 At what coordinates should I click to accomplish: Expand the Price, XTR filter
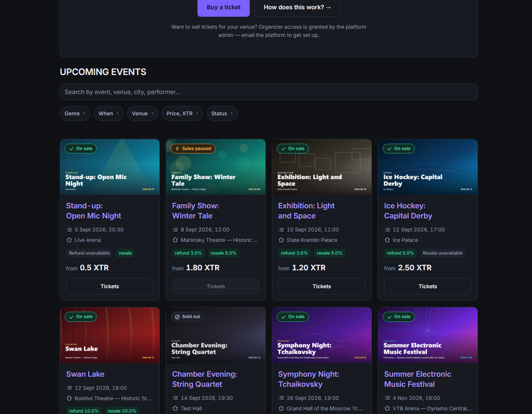(182, 114)
